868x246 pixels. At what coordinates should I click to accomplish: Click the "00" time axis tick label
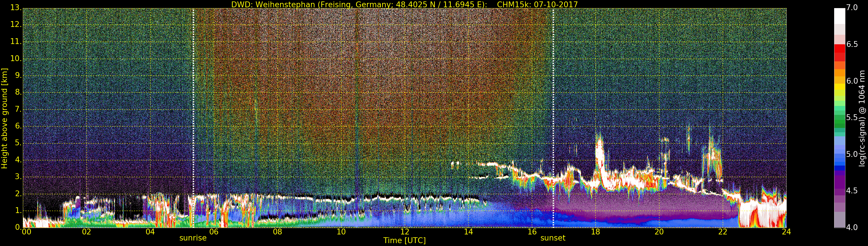pyautogui.click(x=26, y=232)
